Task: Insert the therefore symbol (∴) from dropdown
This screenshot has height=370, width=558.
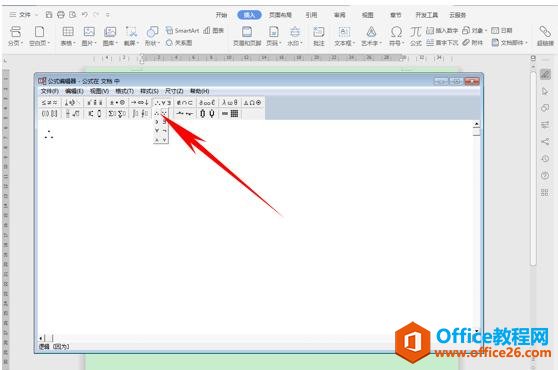Action: [157, 113]
